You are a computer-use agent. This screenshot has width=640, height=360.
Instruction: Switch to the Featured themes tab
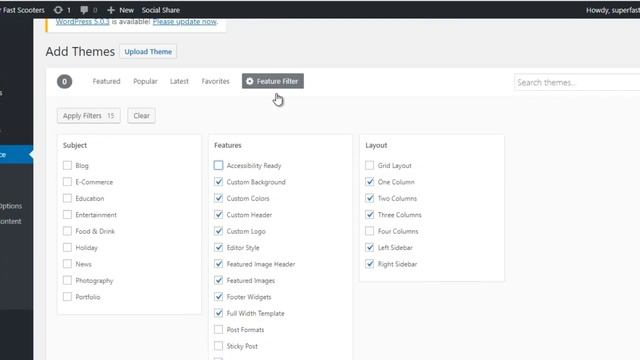pos(106,81)
